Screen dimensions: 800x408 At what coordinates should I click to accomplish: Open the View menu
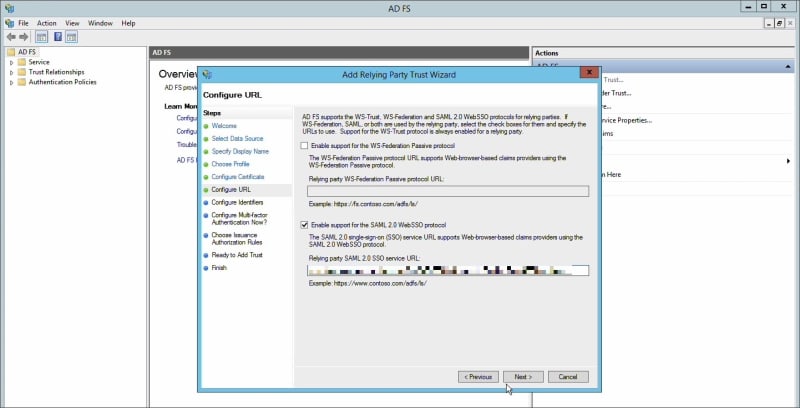(x=72, y=23)
